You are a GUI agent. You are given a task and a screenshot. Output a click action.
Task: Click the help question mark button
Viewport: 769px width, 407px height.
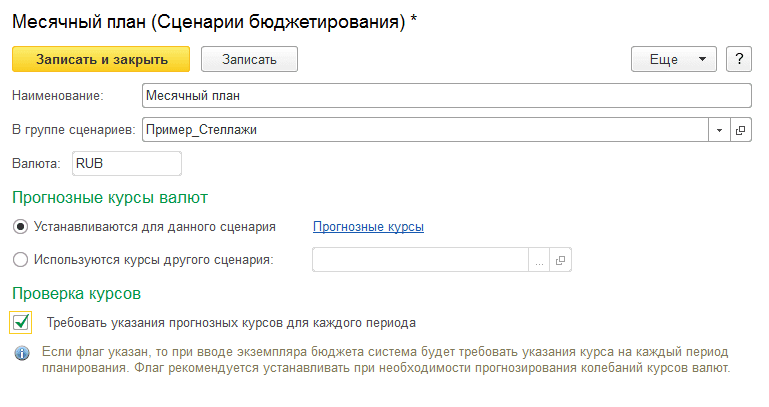tap(738, 59)
